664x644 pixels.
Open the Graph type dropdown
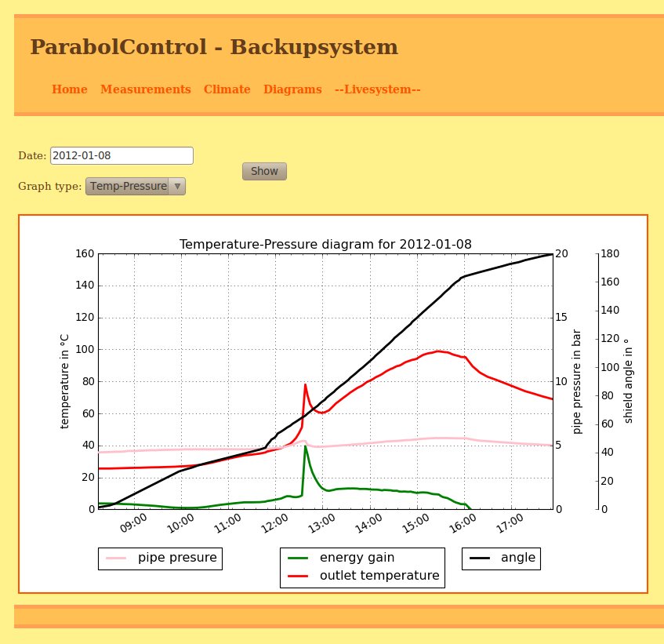pyautogui.click(x=129, y=186)
